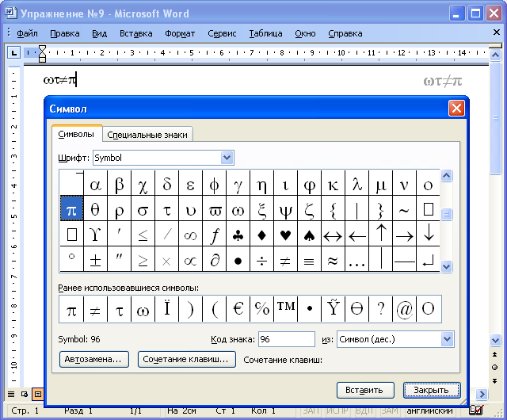This screenshot has height=420, width=507.
Task: Pick the up arrow symbol
Action: click(381, 234)
